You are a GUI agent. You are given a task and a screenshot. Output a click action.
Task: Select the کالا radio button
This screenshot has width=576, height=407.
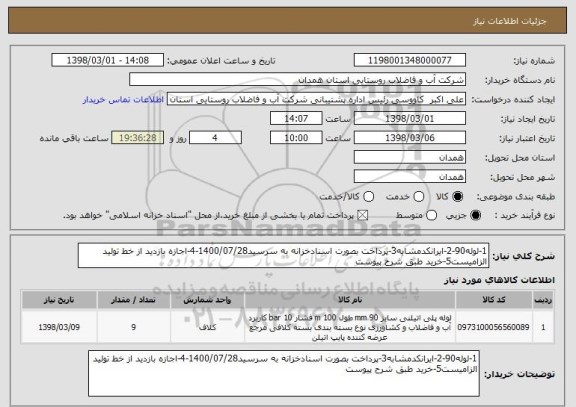pos(458,197)
